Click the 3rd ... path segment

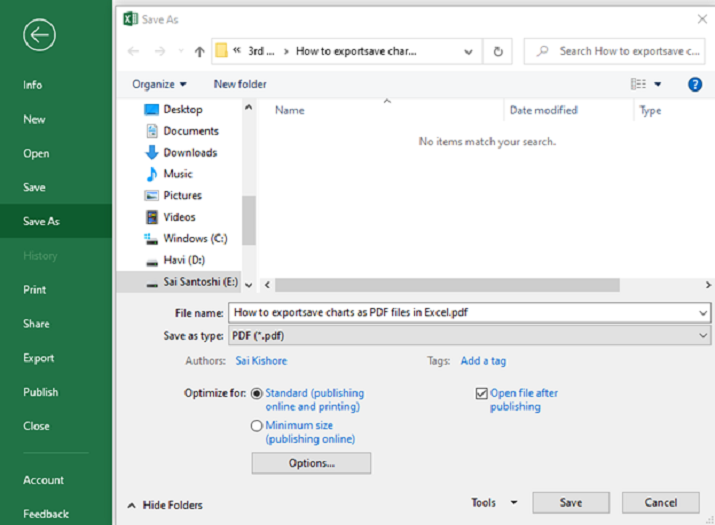261,51
